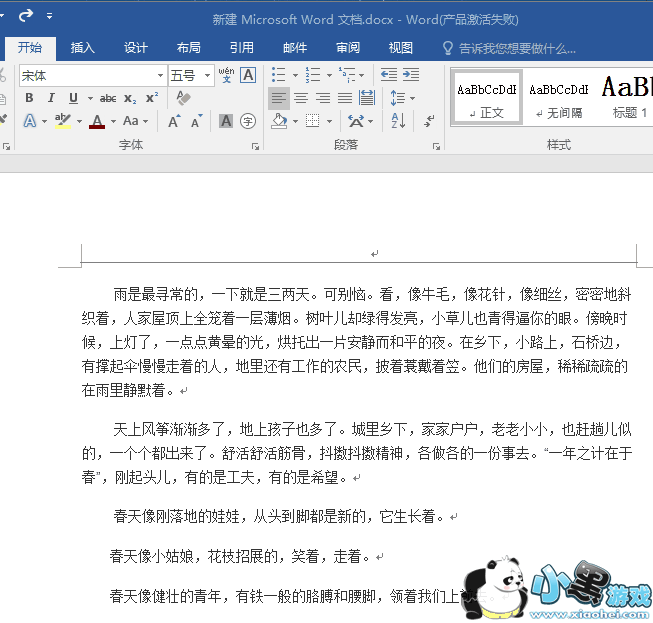Toggle bold formatting
This screenshot has height=623, width=653.
click(29, 98)
